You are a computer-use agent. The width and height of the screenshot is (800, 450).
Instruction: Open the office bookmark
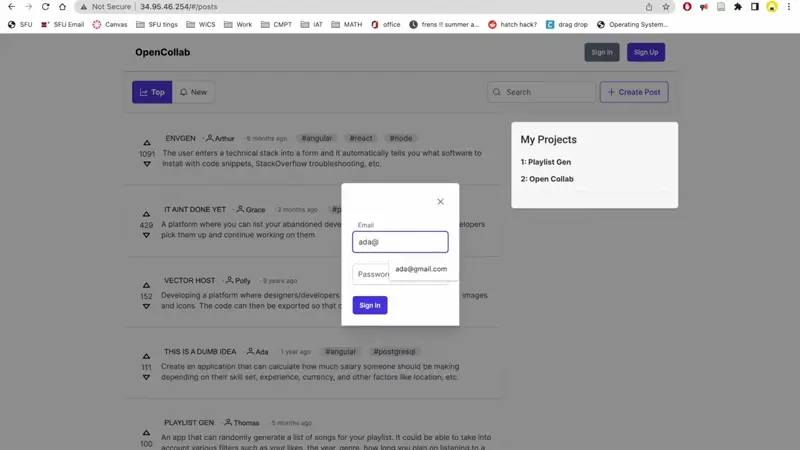tap(386, 24)
